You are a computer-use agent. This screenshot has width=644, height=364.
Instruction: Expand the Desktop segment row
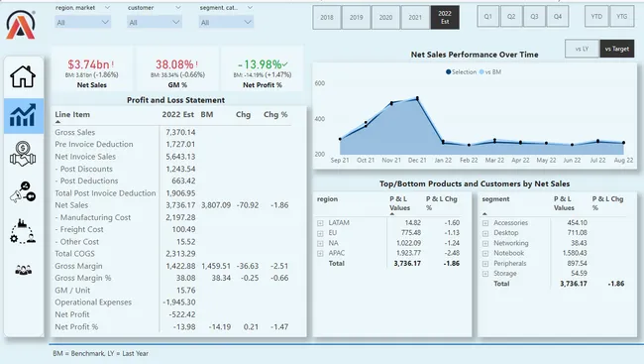485,233
